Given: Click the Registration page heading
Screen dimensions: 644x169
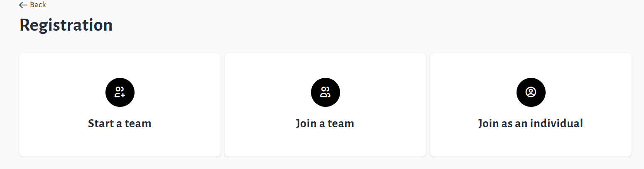Looking at the screenshot, I should click(66, 25).
